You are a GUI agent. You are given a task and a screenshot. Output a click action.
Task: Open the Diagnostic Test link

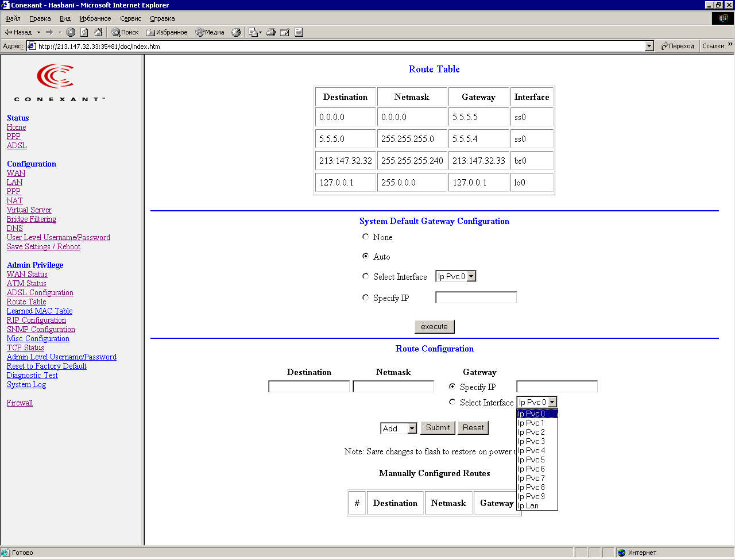(32, 375)
